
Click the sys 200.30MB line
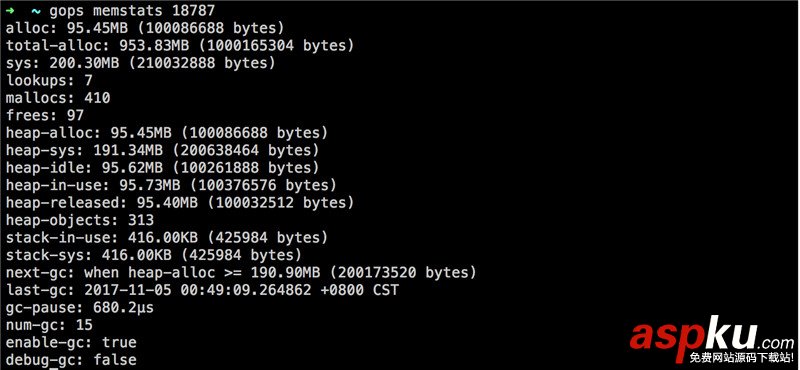[141, 63]
